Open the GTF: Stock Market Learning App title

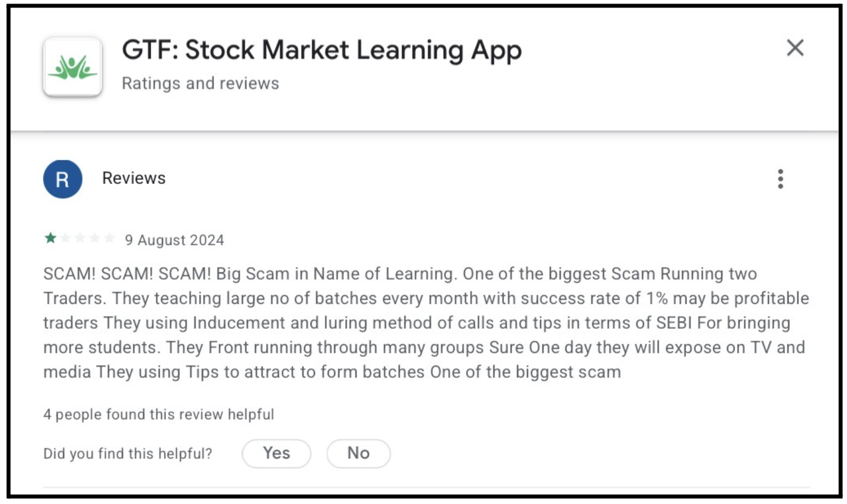point(321,50)
